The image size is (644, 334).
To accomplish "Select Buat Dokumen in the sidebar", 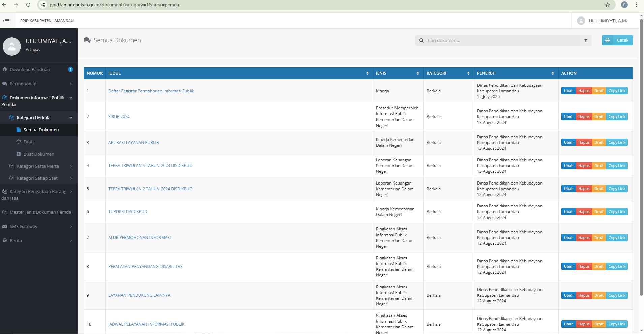I will [x=38, y=154].
